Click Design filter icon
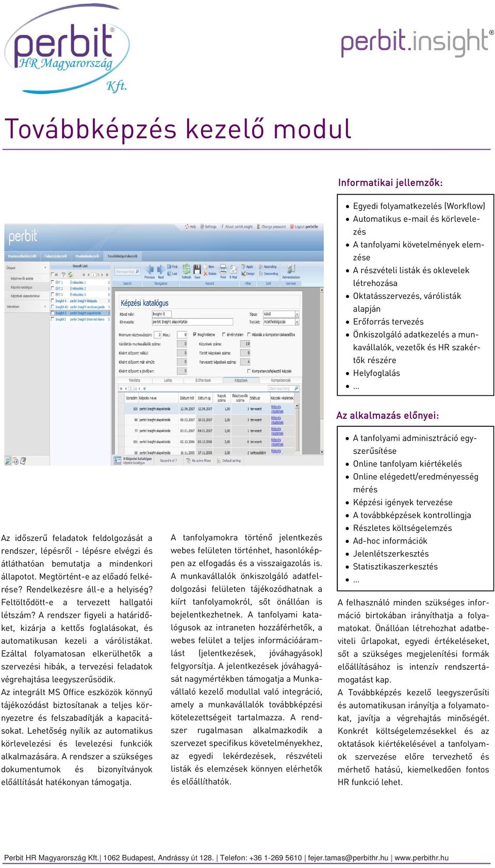Screen dimensions: 495x868 tap(244, 274)
